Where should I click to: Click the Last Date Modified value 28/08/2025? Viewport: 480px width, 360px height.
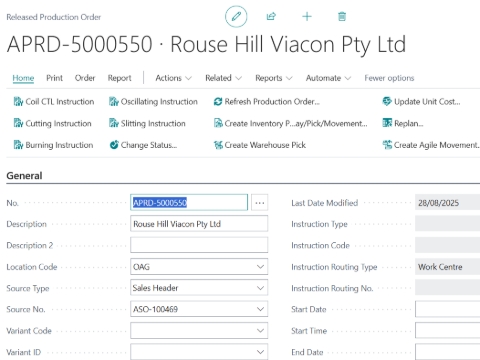(x=438, y=203)
